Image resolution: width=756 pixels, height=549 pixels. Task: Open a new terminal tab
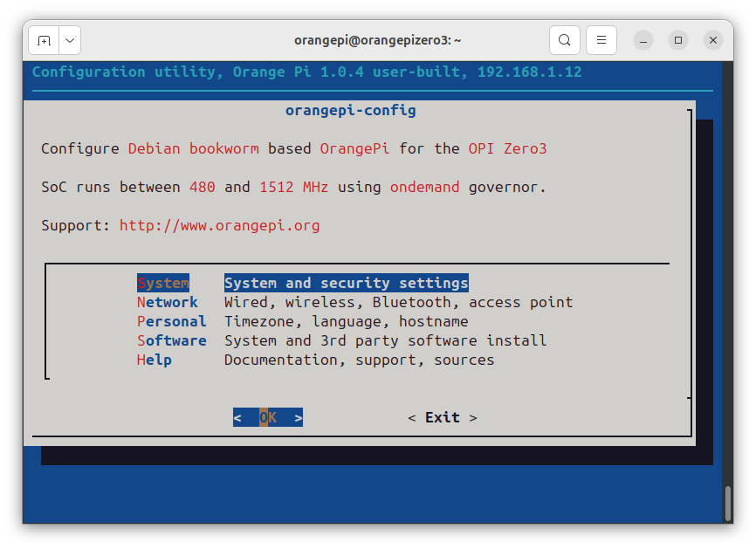pos(44,40)
